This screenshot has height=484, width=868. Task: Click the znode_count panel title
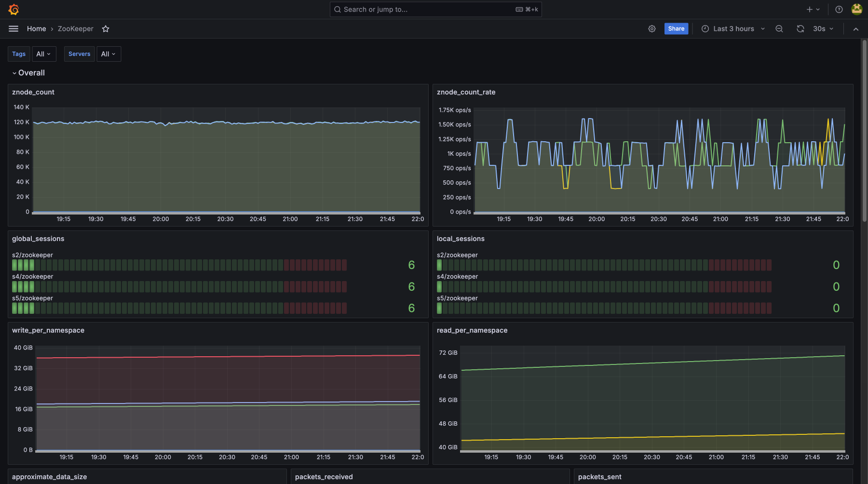click(x=33, y=92)
